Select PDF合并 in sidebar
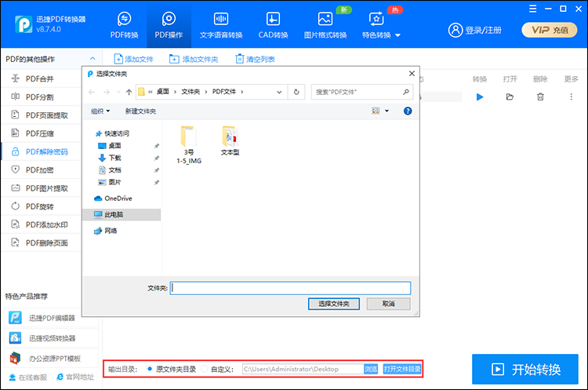 [42, 78]
